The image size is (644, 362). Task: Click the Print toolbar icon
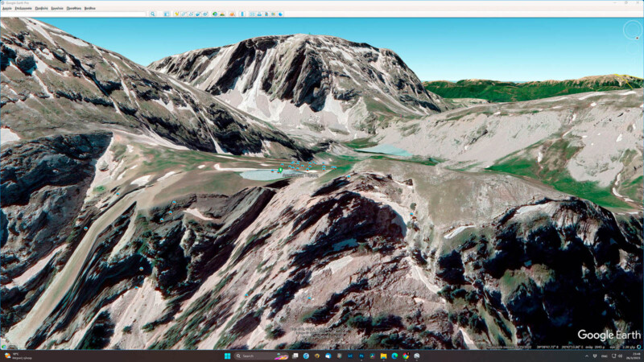point(260,14)
